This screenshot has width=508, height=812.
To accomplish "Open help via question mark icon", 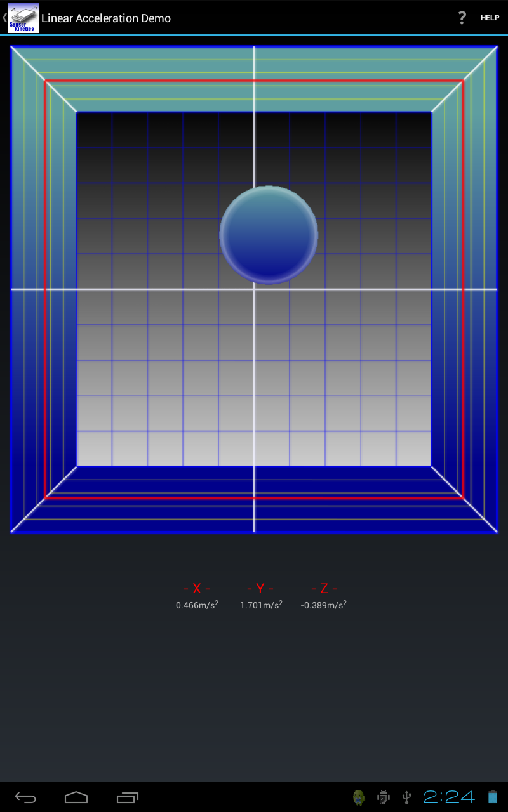I will (462, 18).
